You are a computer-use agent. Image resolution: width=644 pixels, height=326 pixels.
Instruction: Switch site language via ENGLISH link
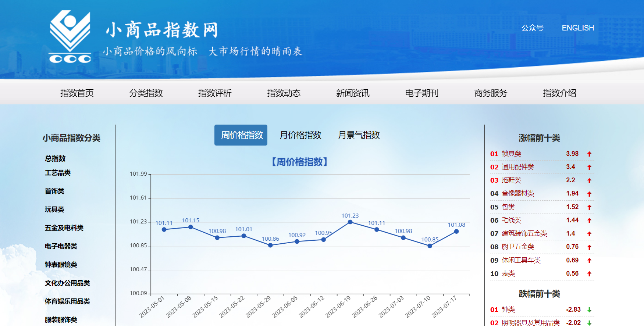pos(578,28)
